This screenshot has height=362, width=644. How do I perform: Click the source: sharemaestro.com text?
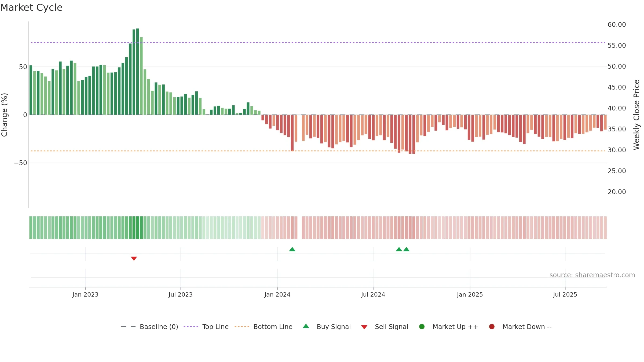pos(592,275)
